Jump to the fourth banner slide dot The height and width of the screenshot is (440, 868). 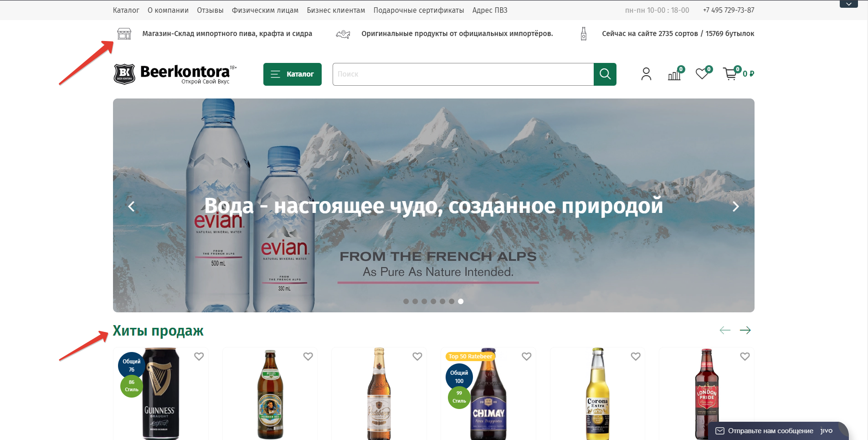[433, 301]
